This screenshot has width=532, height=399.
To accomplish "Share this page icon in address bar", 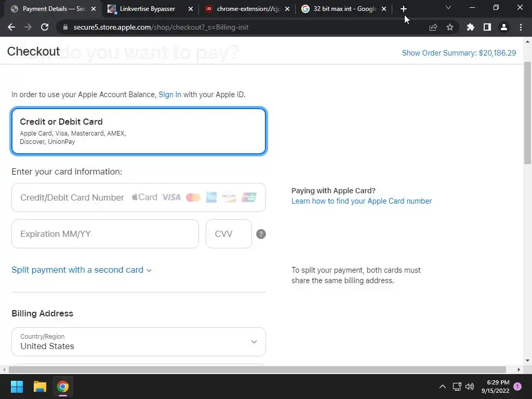I will [x=433, y=27].
